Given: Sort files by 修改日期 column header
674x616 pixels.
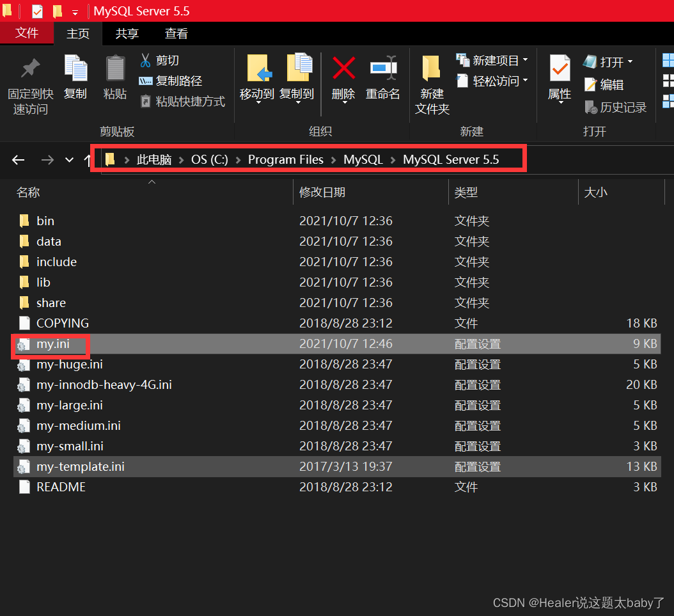Looking at the screenshot, I should (x=322, y=192).
